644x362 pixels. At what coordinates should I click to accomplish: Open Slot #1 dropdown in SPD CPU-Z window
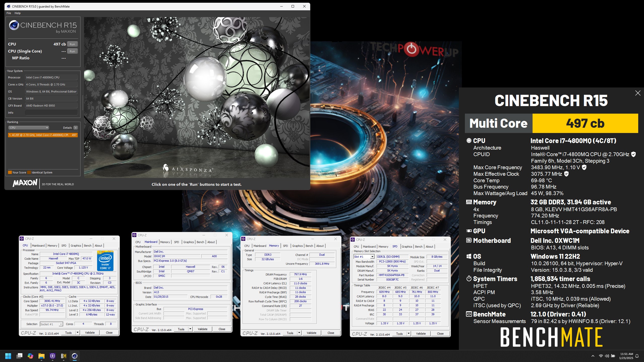click(x=364, y=257)
